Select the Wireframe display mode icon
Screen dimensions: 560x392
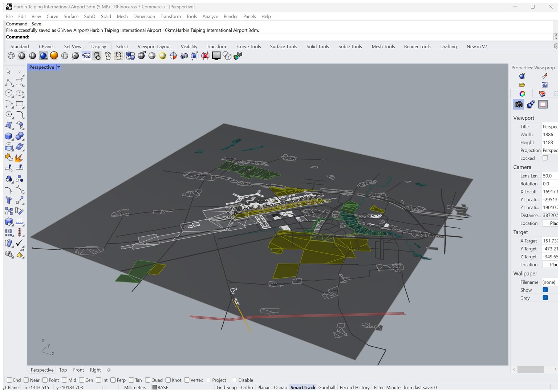click(11, 56)
